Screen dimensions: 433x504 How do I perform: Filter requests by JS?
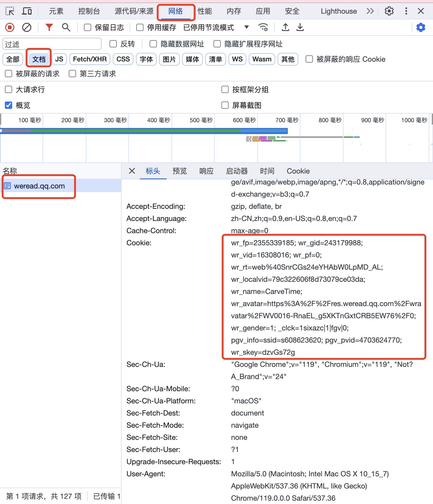pos(59,59)
